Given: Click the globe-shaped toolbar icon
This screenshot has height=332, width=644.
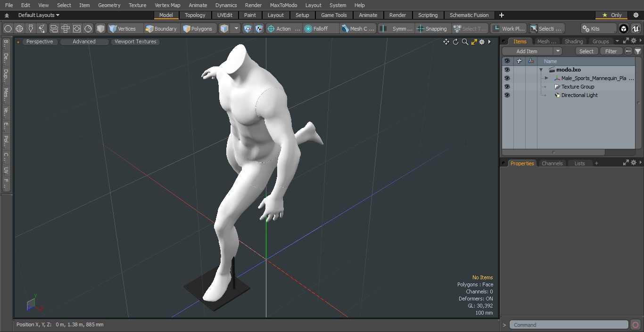Looking at the screenshot, I should (x=19, y=29).
